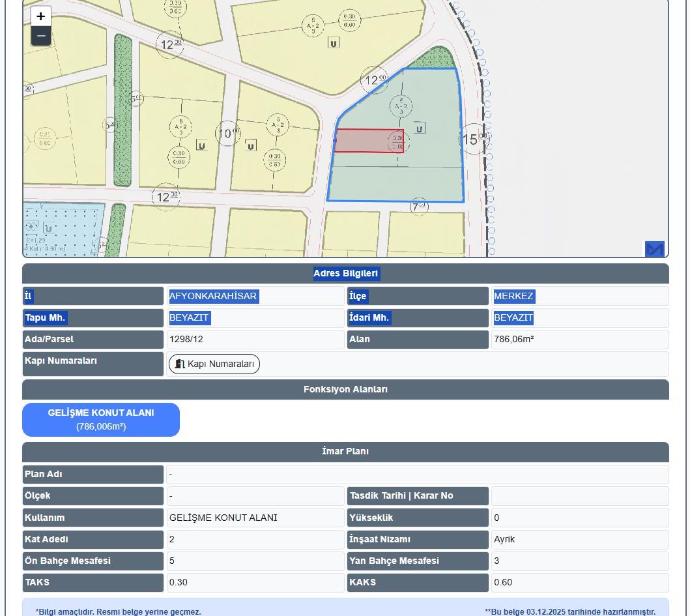
Task: Click the İmar Planı section header
Action: (x=345, y=452)
